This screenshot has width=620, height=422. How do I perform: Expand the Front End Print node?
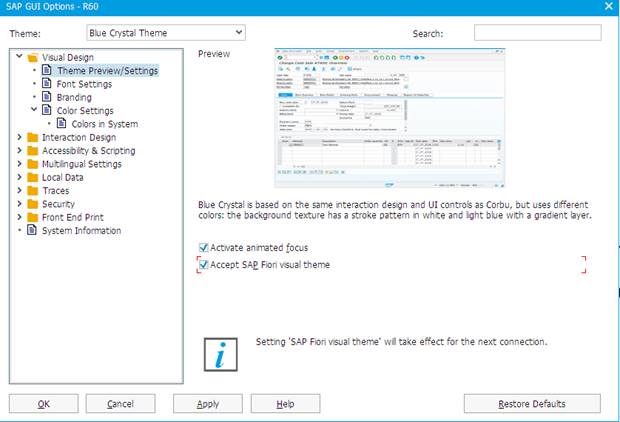pyautogui.click(x=19, y=217)
